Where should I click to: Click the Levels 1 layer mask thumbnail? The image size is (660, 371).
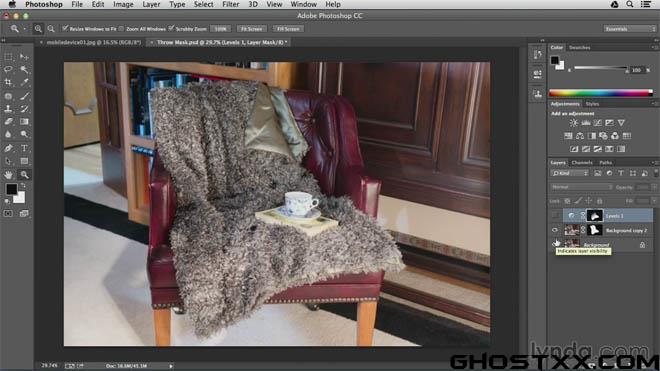click(x=594, y=216)
